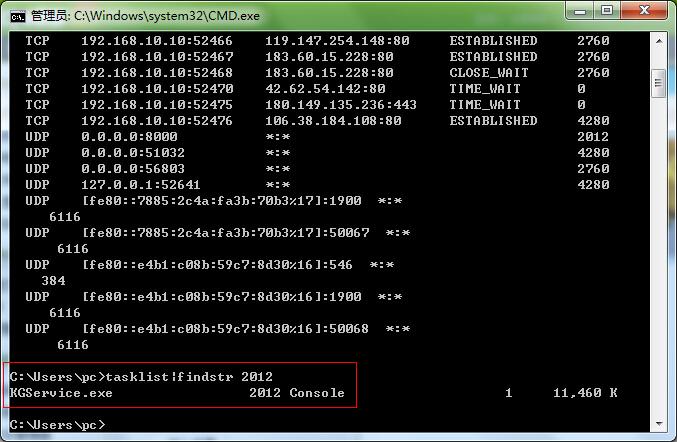Viewport: 677px width, 442px height.
Task: Click the IPv6 address ending in 8d30%16]:50068
Action: [x=225, y=329]
